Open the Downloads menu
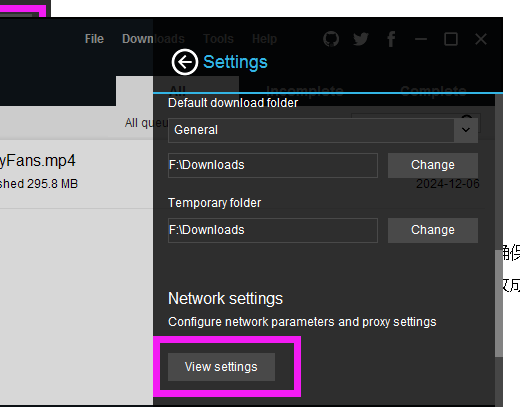 click(x=153, y=39)
